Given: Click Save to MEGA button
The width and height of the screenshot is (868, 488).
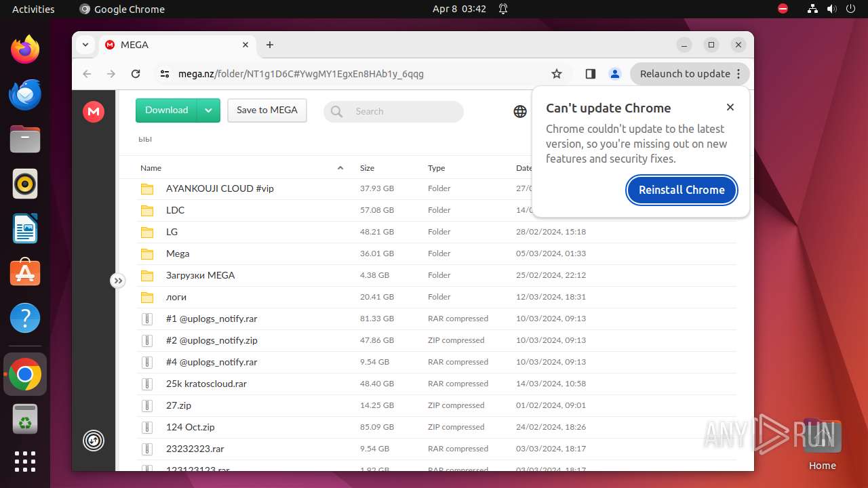Looking at the screenshot, I should click(x=267, y=110).
